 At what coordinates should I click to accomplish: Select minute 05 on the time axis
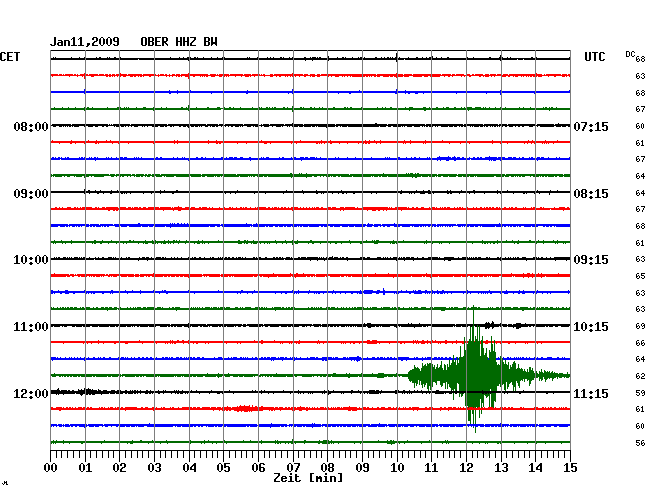(x=223, y=467)
